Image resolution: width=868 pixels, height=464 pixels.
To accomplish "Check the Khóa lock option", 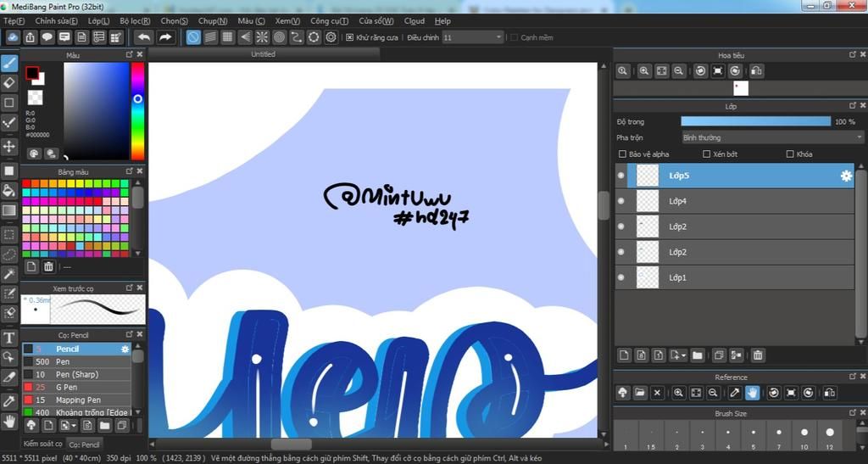I will [x=790, y=154].
